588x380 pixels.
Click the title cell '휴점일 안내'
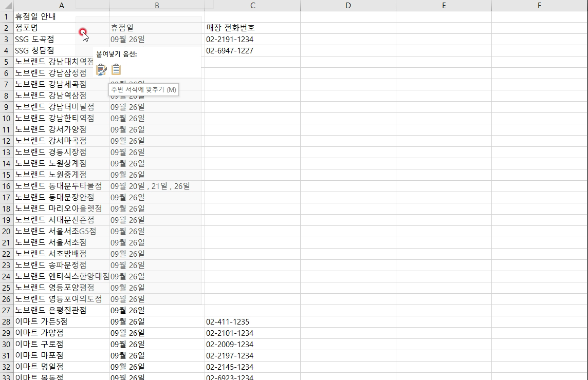(x=62, y=16)
